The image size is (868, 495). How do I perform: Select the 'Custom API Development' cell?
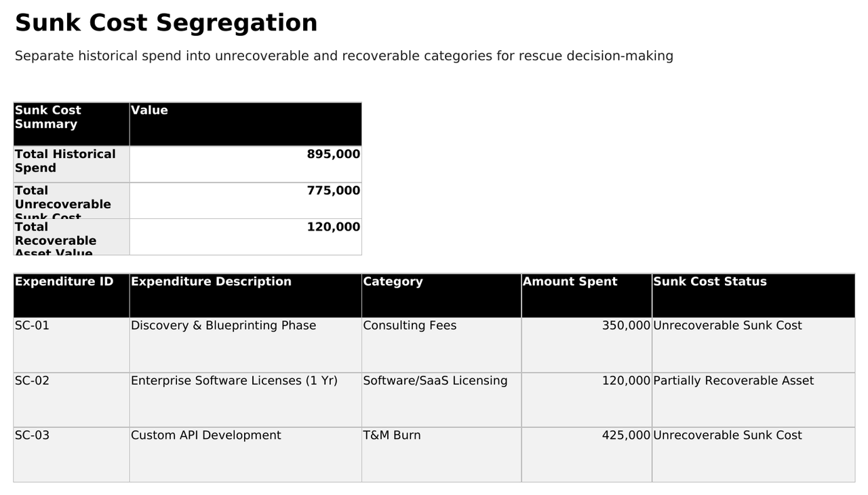pos(245,455)
